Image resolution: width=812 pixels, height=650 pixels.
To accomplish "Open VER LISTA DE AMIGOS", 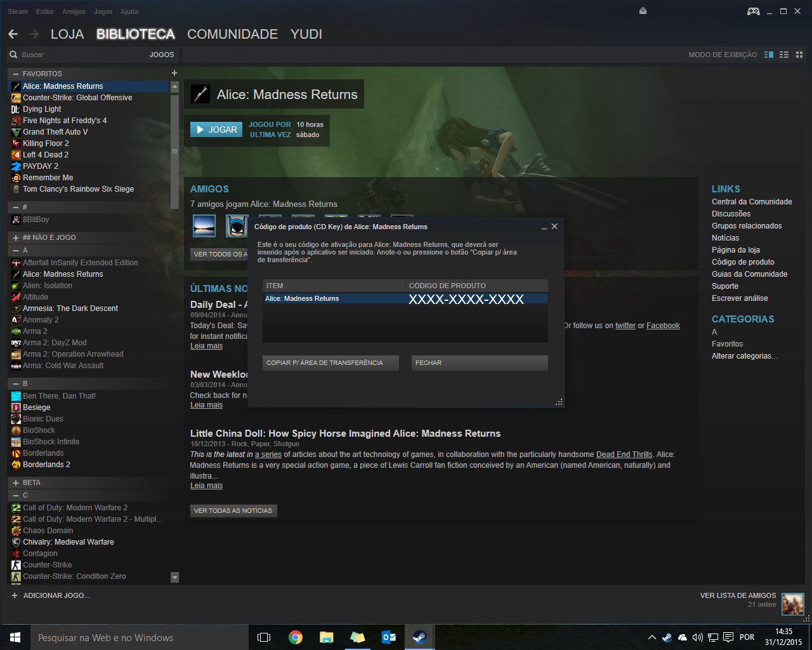I will 738,595.
